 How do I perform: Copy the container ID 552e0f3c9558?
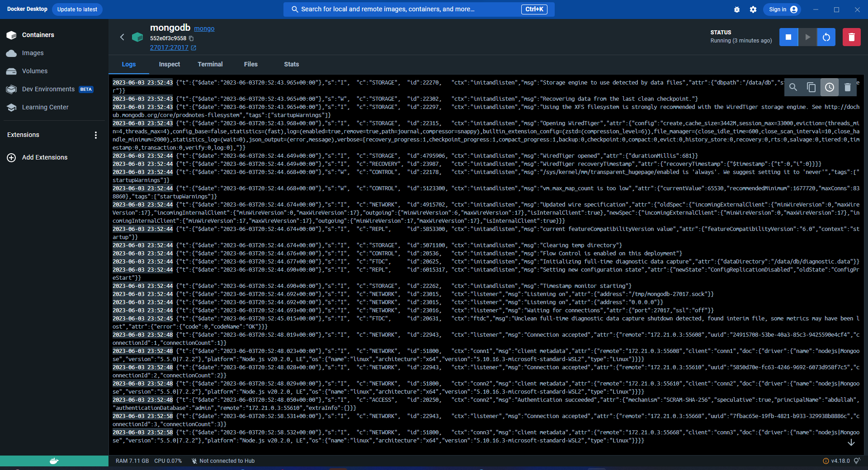click(x=191, y=38)
